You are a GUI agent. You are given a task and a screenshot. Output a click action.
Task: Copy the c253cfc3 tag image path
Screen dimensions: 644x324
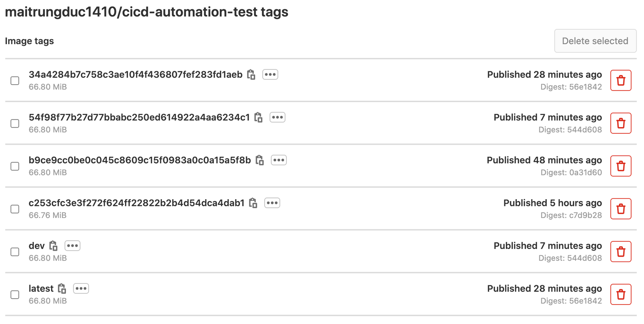click(253, 203)
